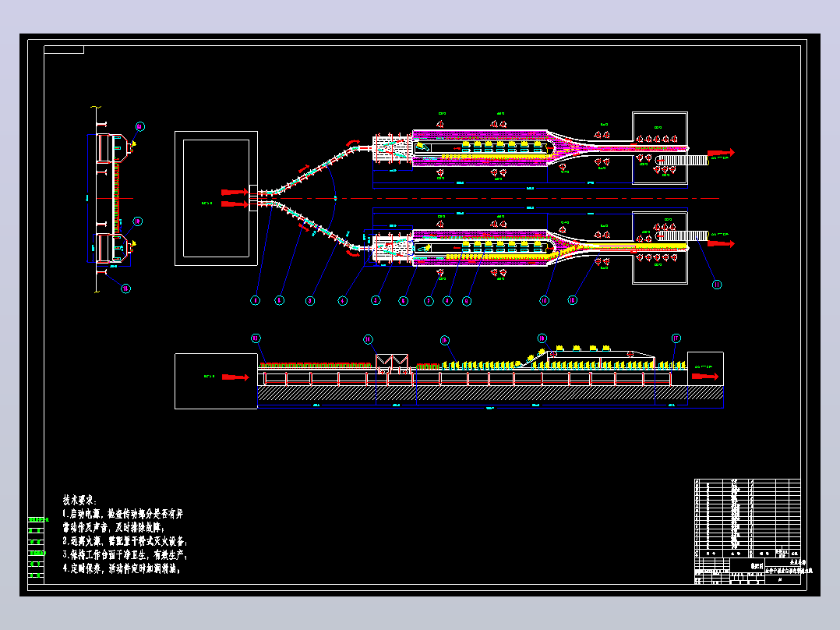The image size is (840, 630).
Task: Select part balloon number 13
Action: coord(256,338)
